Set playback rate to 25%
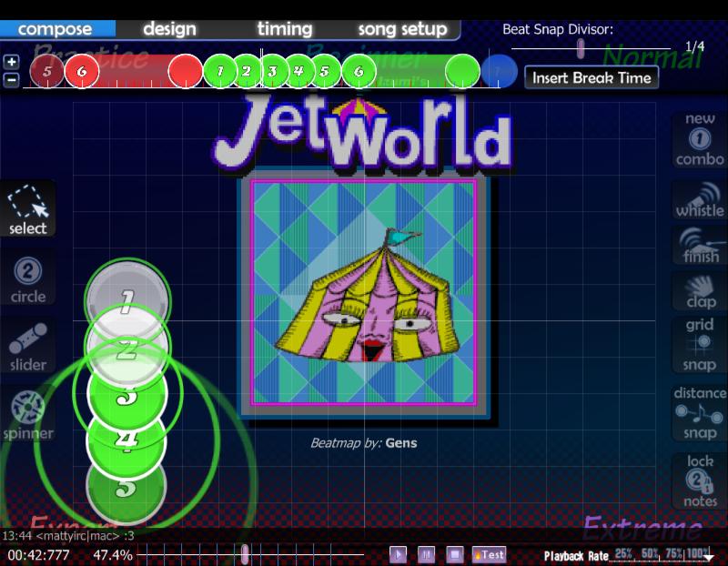Screen dimensions: 728x566 [623, 553]
